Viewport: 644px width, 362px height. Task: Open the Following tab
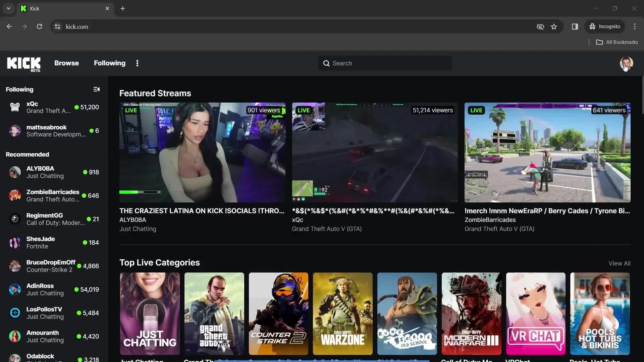[x=109, y=63]
